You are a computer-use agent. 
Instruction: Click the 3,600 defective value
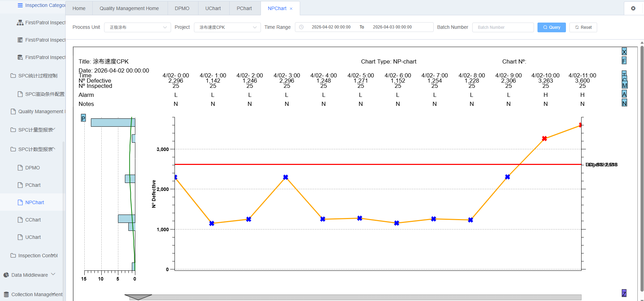pyautogui.click(x=582, y=81)
